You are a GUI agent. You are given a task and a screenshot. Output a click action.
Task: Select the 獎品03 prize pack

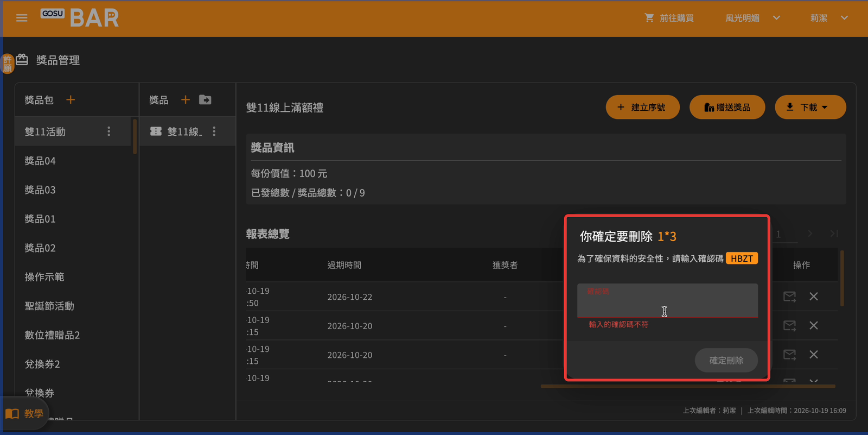pyautogui.click(x=73, y=190)
